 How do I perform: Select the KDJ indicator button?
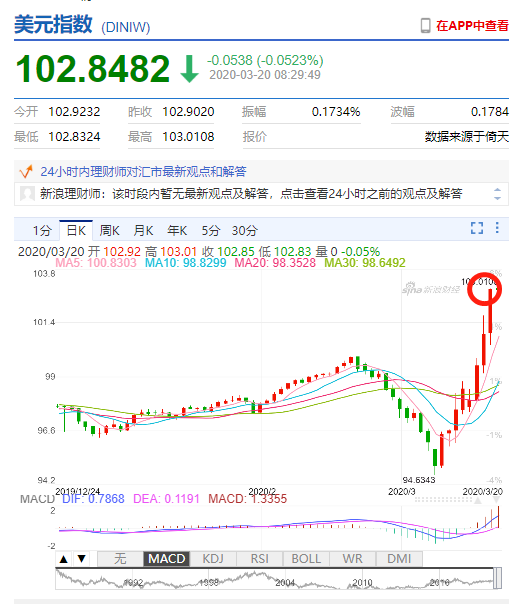(213, 559)
